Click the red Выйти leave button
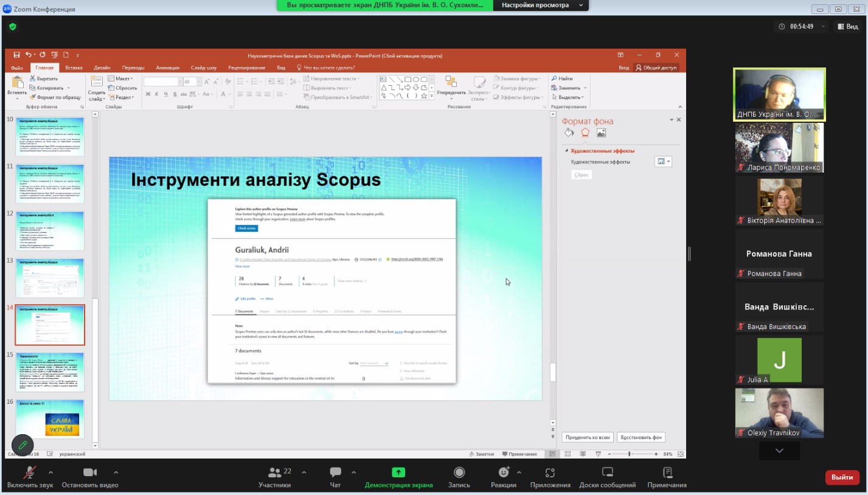868x495 pixels. [x=842, y=477]
